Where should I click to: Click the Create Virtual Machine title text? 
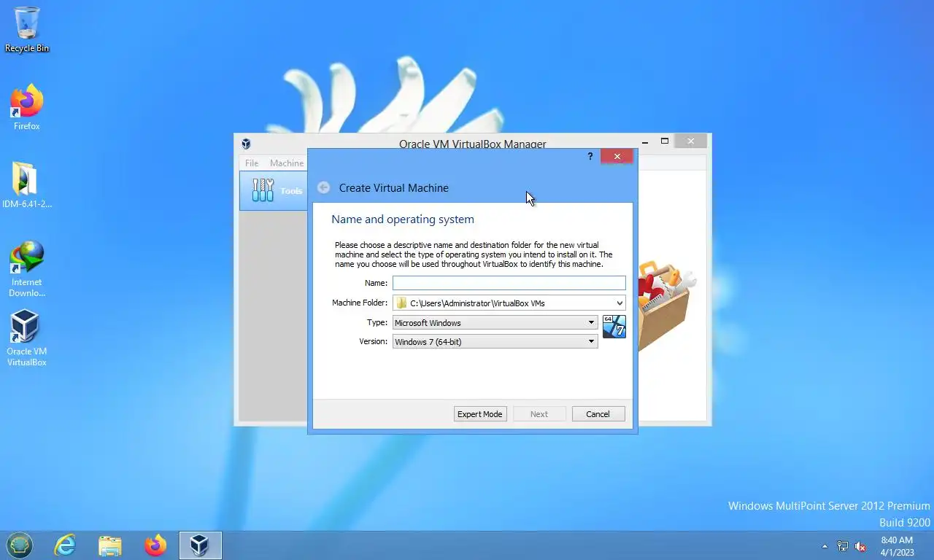pyautogui.click(x=394, y=188)
